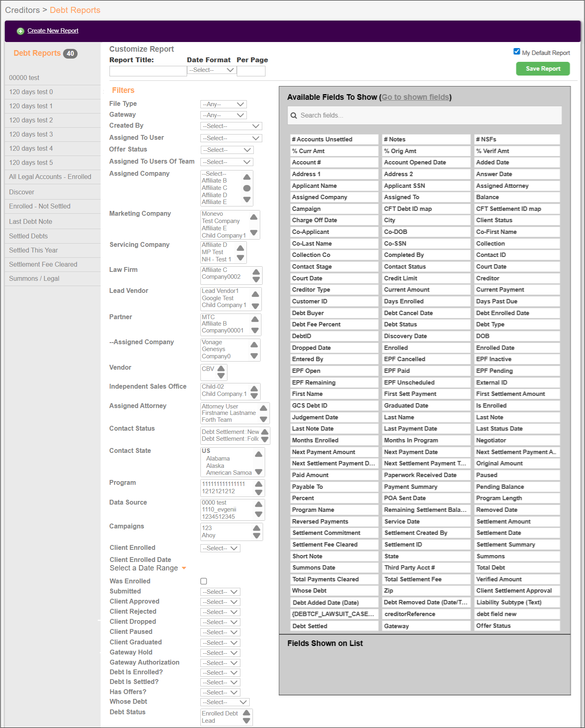Open the Client Enrolled dropdown

click(x=221, y=549)
